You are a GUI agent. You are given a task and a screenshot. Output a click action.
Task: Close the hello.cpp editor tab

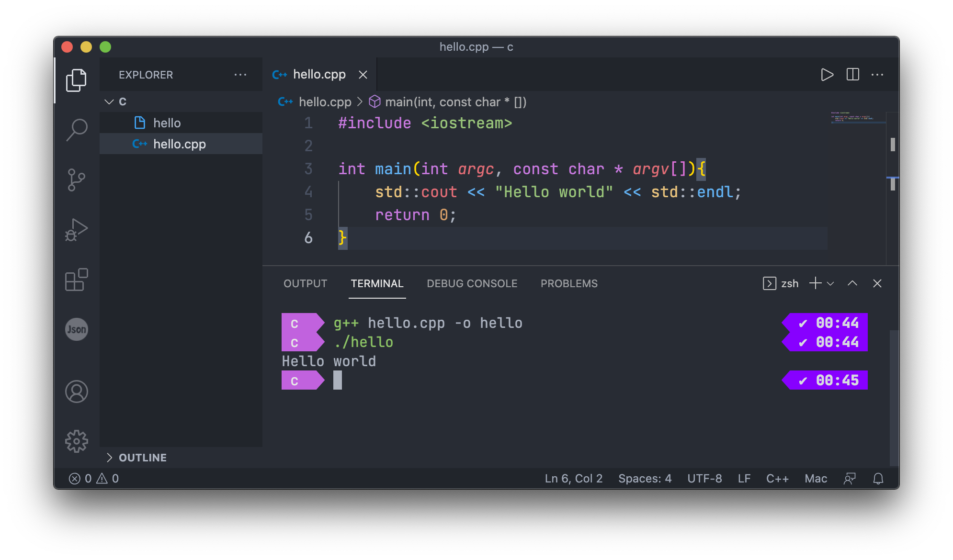(x=363, y=75)
